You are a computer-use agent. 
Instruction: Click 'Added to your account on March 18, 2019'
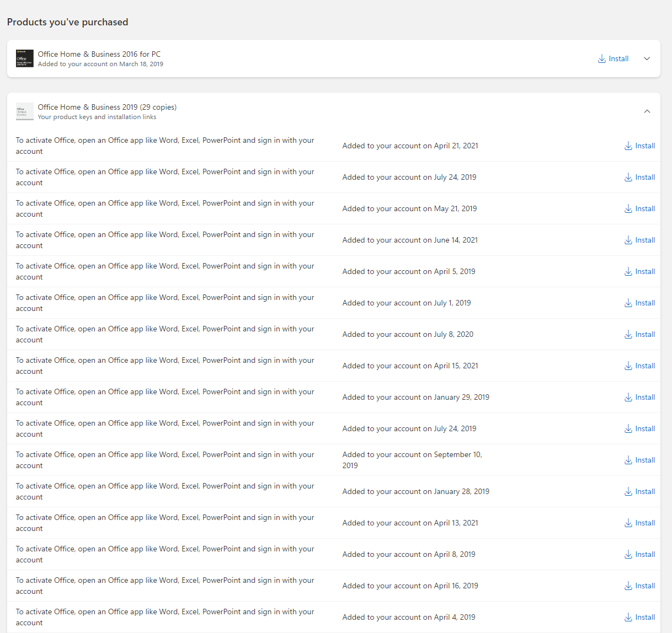(100, 64)
